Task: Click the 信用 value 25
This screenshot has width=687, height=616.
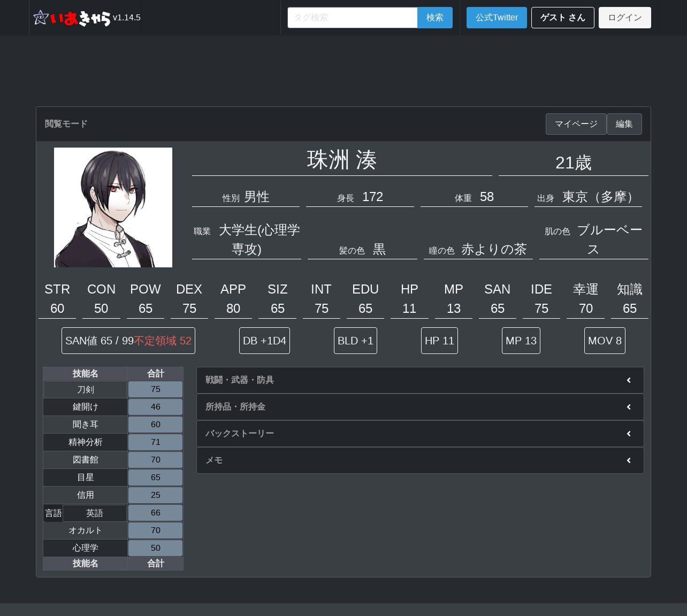Action: pos(156,495)
